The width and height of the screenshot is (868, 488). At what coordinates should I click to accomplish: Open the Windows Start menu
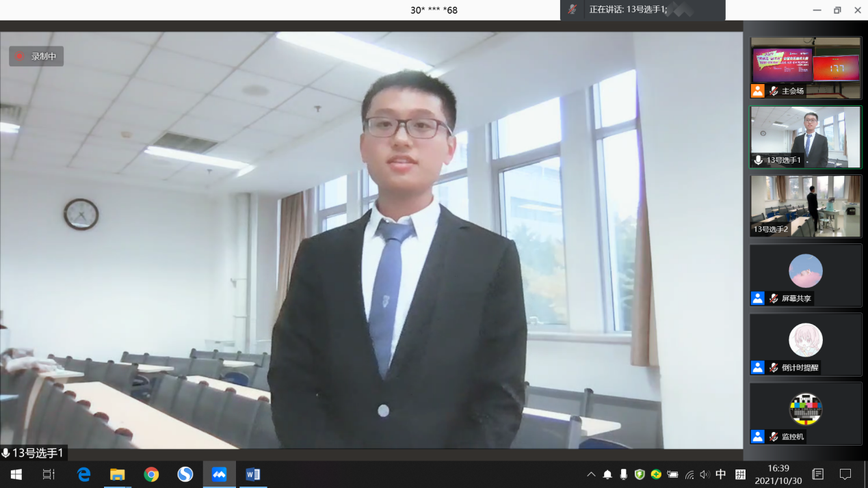pos(16,474)
